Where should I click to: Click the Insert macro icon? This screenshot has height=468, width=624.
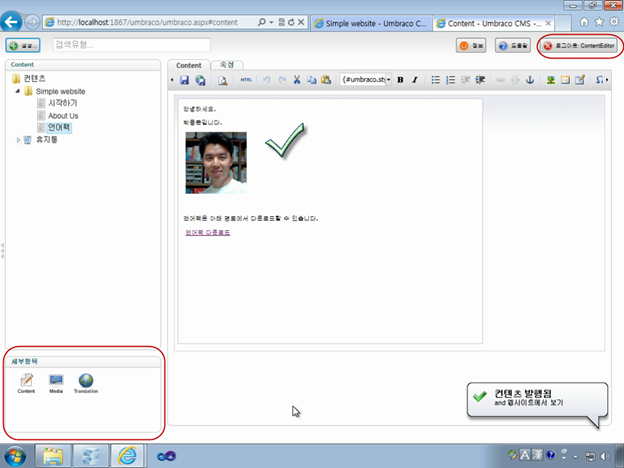point(565,80)
